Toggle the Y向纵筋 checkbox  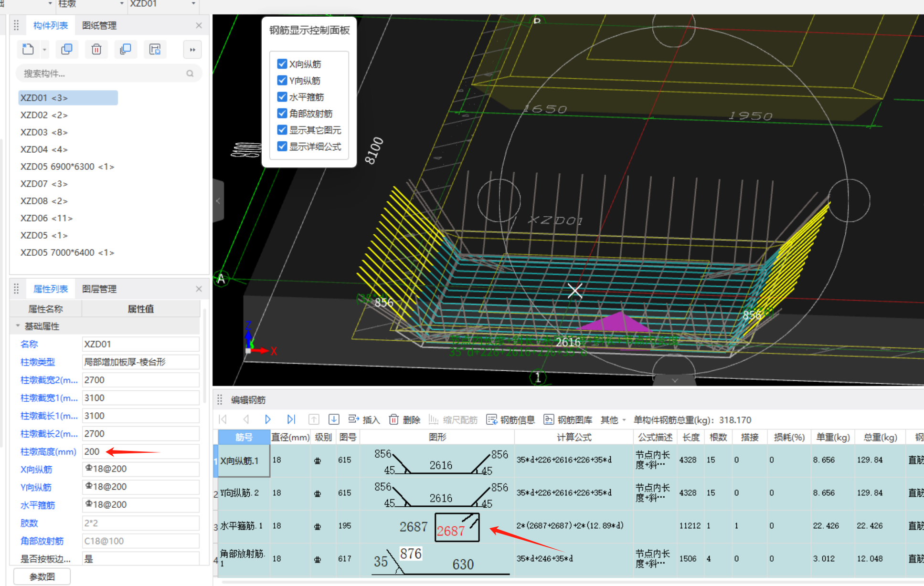(x=282, y=80)
